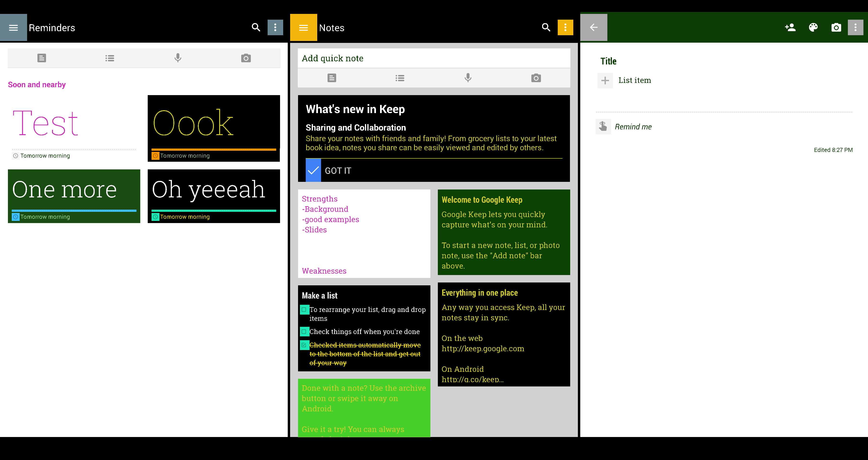
Task: Click the Reminders screen title
Action: pos(52,28)
